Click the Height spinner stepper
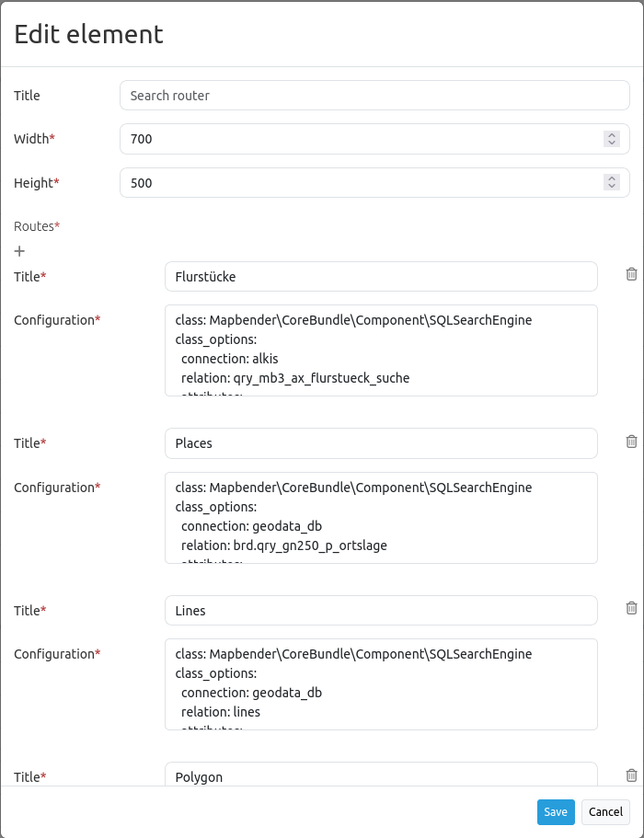 (612, 182)
